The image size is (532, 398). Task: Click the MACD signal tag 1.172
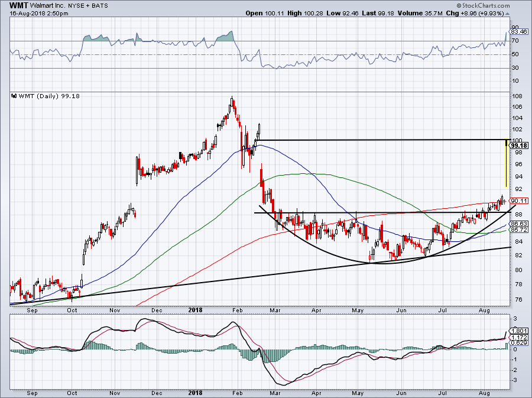pos(519,337)
